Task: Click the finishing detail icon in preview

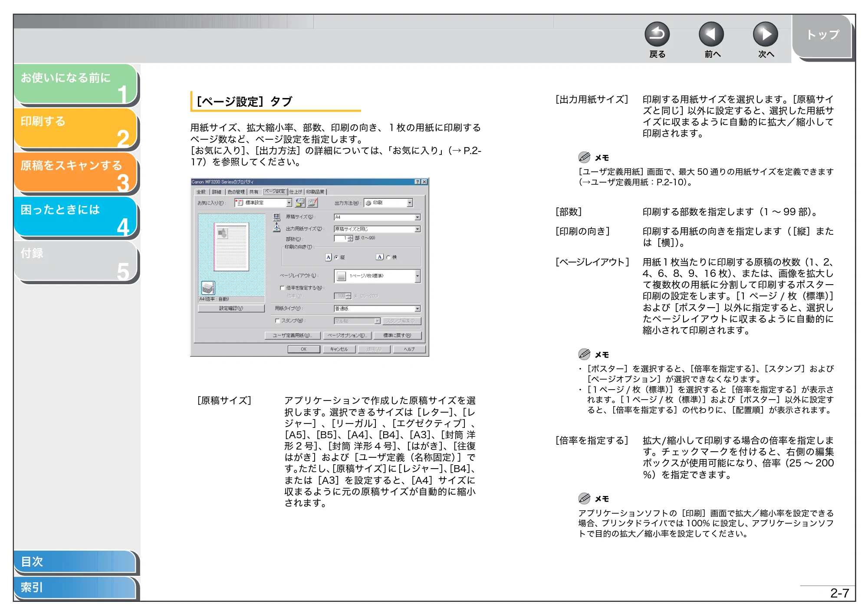Action: click(208, 288)
